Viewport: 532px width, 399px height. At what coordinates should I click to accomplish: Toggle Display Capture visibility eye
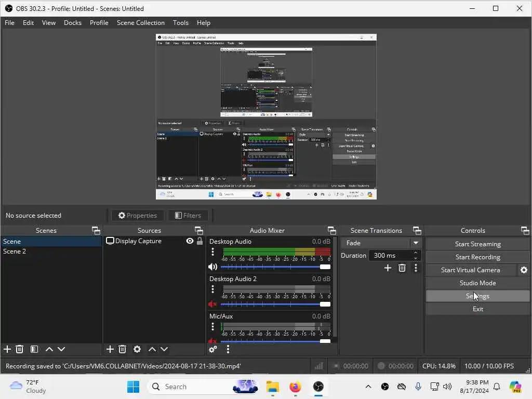coord(190,241)
